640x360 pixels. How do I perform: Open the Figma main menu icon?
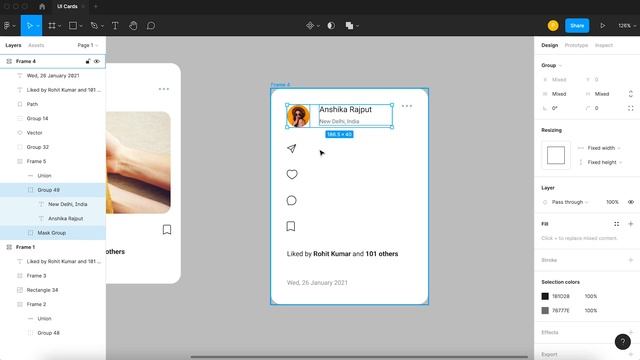[x=7, y=25]
